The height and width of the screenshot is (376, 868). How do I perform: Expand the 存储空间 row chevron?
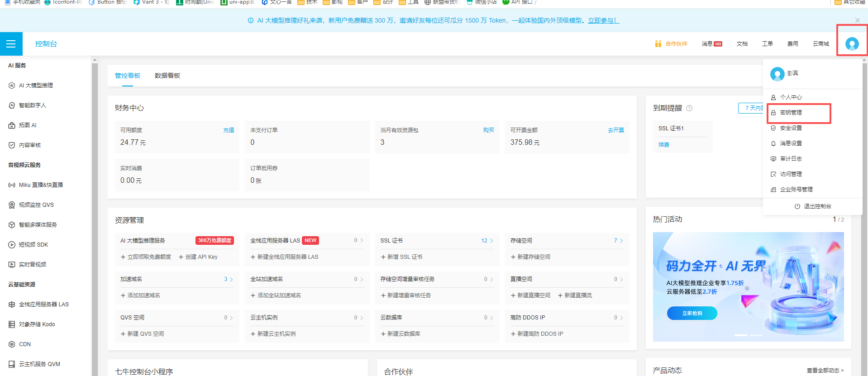621,241
